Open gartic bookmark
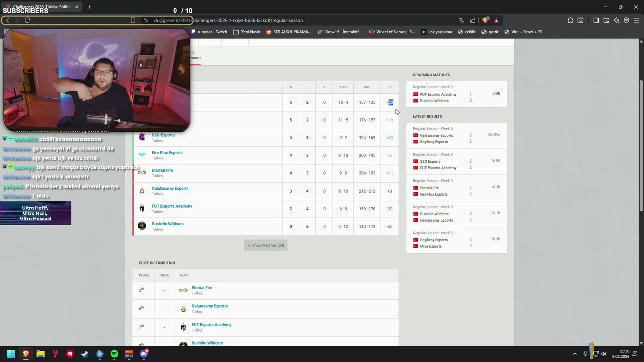The height and width of the screenshot is (362, 644). pos(491,32)
